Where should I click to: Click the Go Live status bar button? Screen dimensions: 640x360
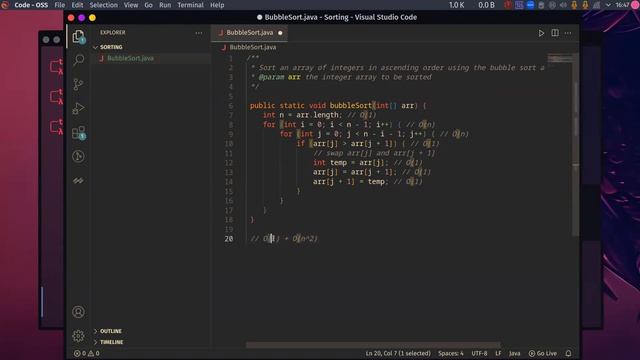tap(543, 353)
